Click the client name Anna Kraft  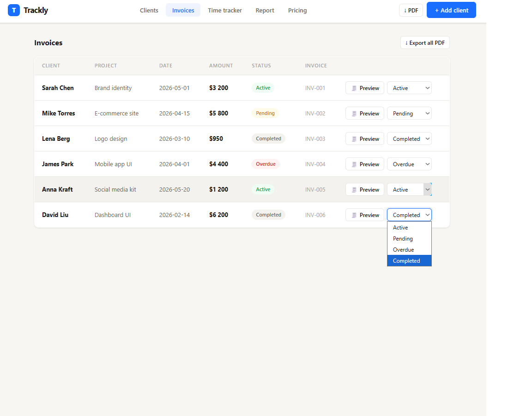[x=57, y=190]
